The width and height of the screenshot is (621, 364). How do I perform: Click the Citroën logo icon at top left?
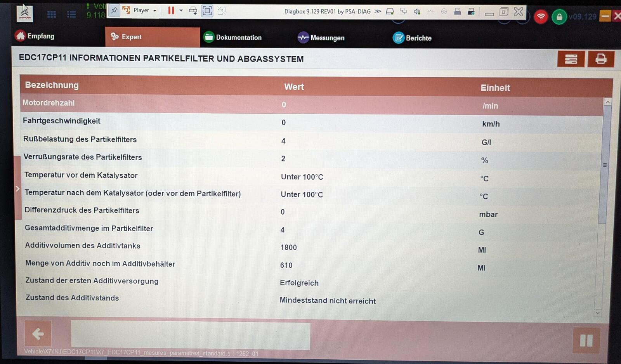tap(25, 13)
